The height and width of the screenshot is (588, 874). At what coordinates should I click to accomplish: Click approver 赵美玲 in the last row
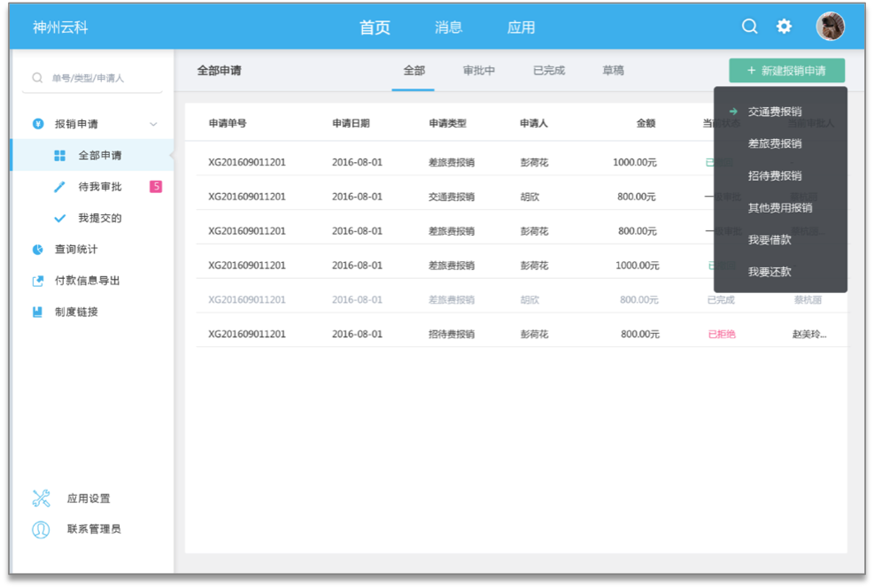(809, 335)
